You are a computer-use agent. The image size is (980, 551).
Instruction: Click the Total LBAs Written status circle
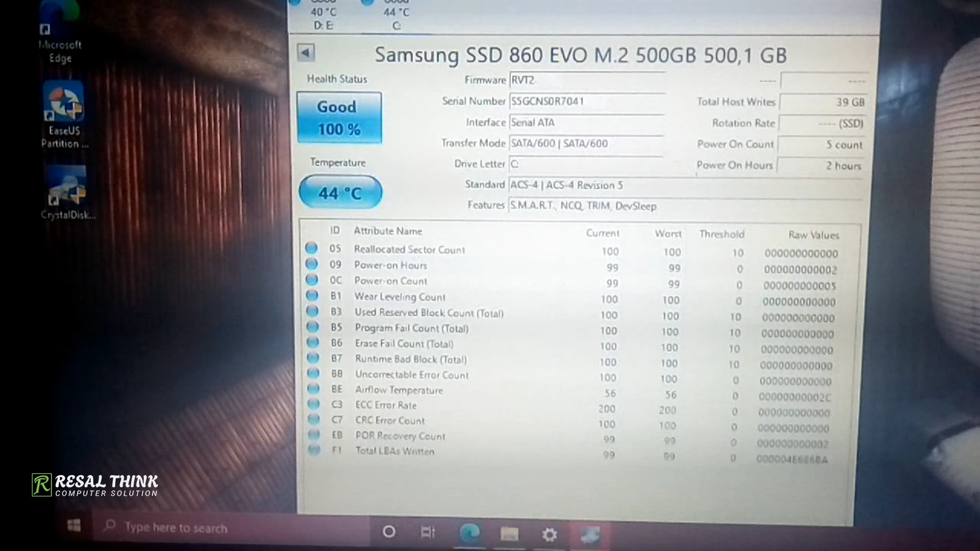coord(314,449)
